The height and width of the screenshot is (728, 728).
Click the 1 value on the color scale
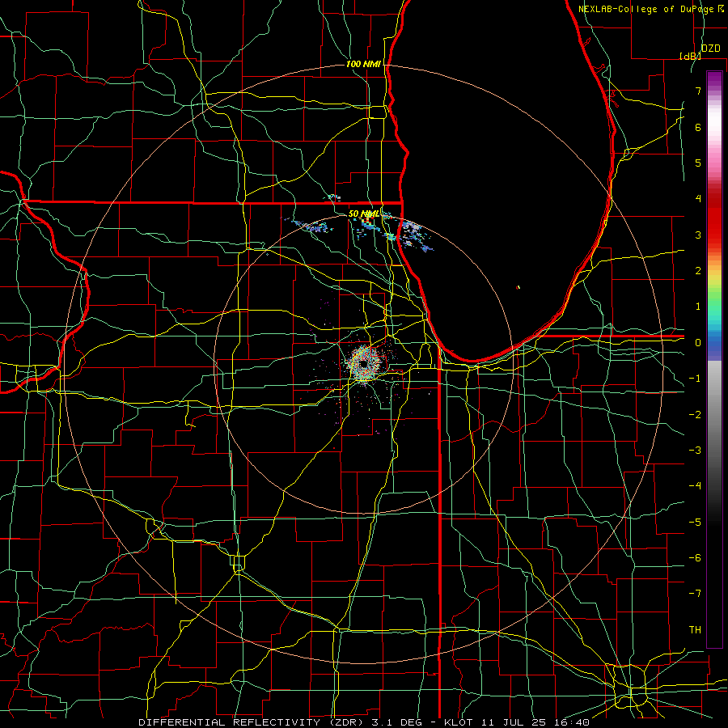click(x=698, y=307)
